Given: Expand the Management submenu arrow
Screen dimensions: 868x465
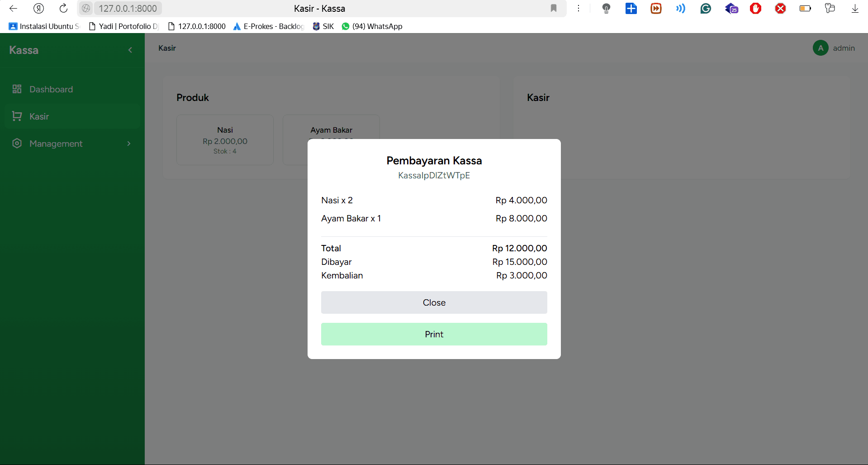Looking at the screenshot, I should coord(129,144).
